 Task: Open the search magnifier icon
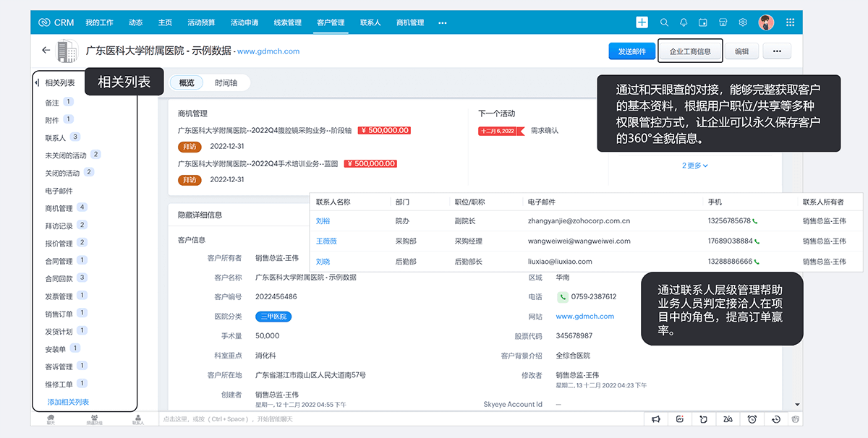coord(664,22)
